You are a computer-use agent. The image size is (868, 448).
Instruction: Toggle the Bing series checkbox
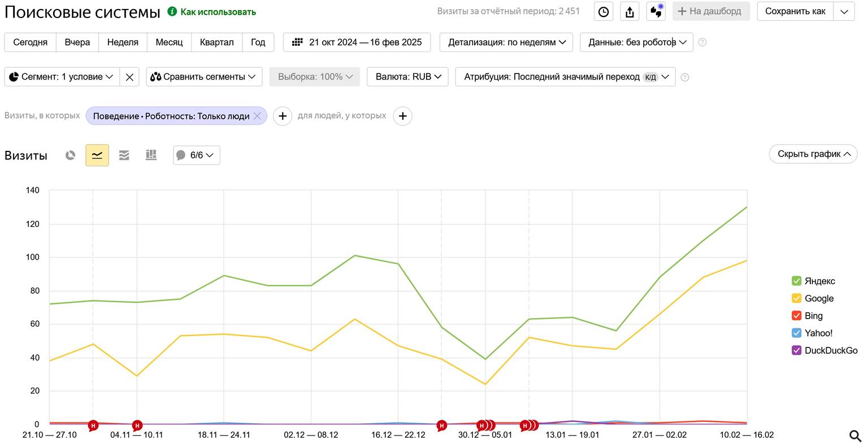[796, 316]
